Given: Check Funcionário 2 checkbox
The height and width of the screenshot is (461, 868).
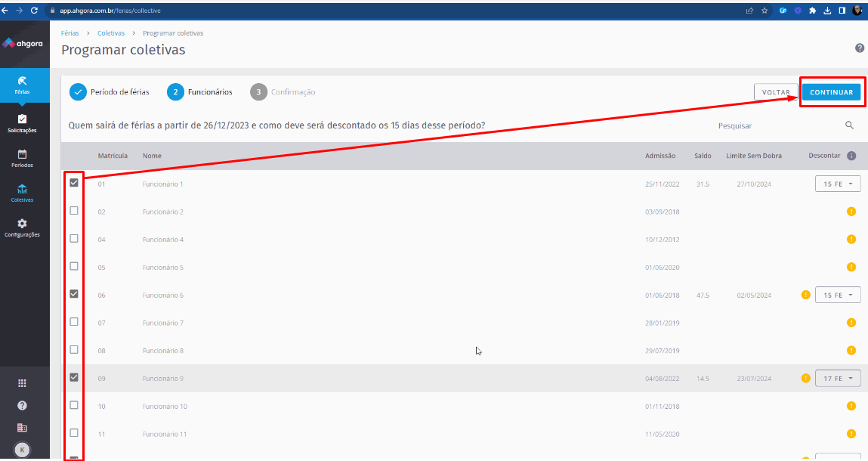Looking at the screenshot, I should tap(74, 211).
